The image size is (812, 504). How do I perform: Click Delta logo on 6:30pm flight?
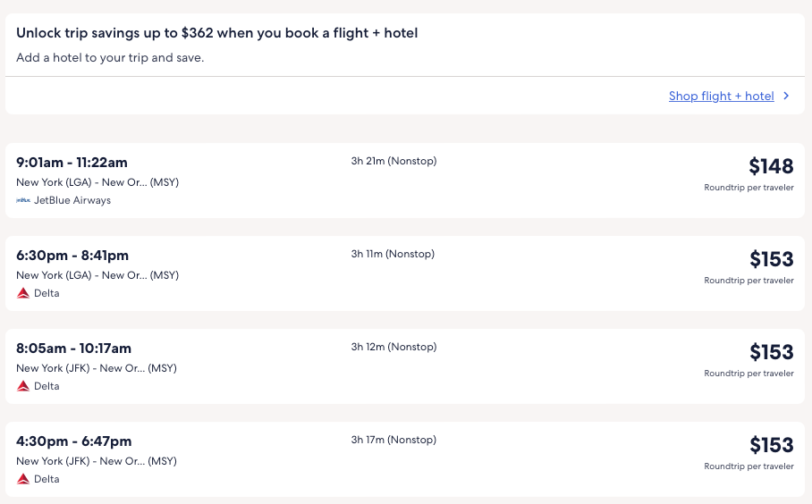pos(23,293)
